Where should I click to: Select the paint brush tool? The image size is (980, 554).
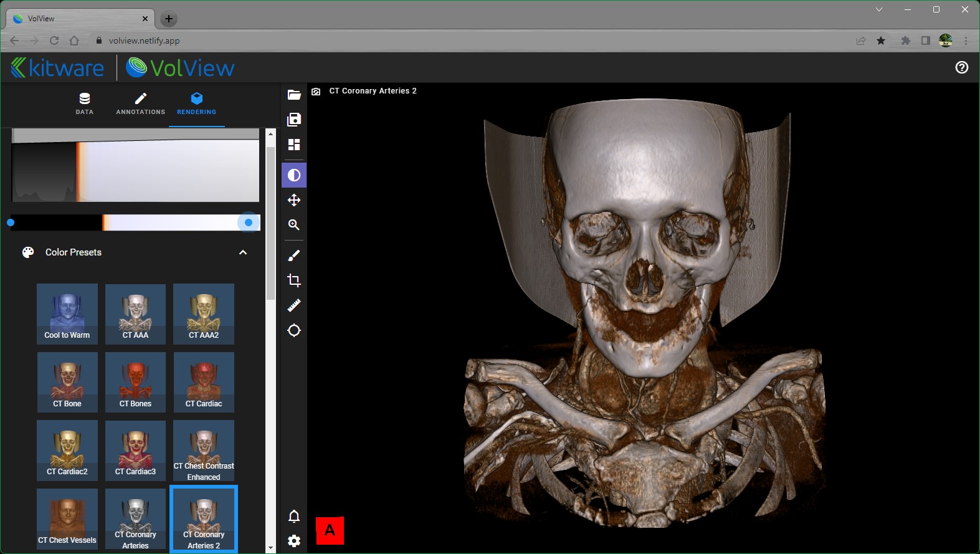[x=294, y=256]
